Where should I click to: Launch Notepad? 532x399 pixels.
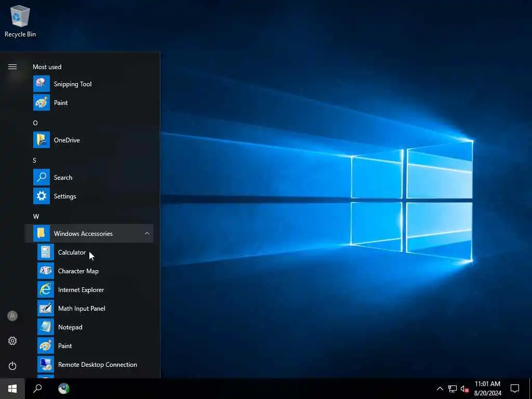(x=89, y=327)
